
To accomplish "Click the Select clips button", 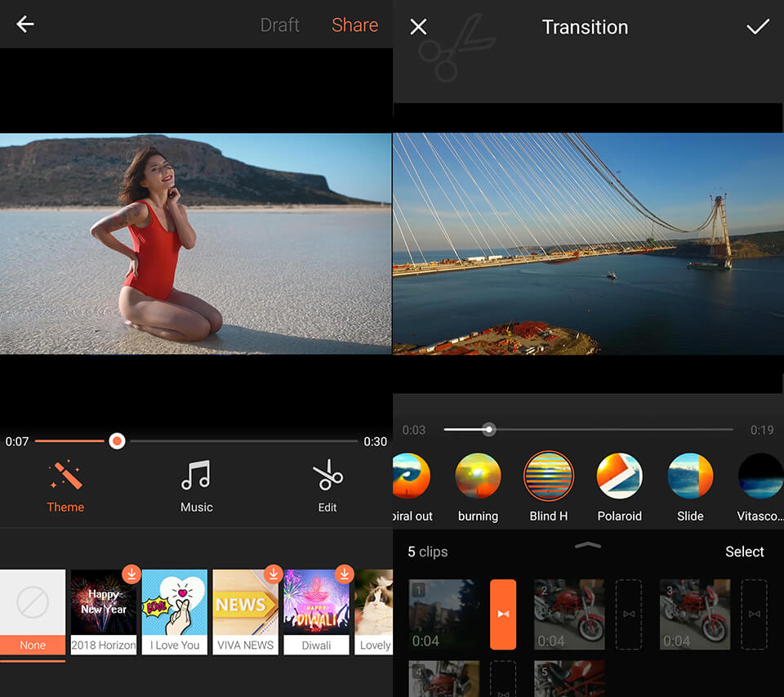I will (744, 552).
